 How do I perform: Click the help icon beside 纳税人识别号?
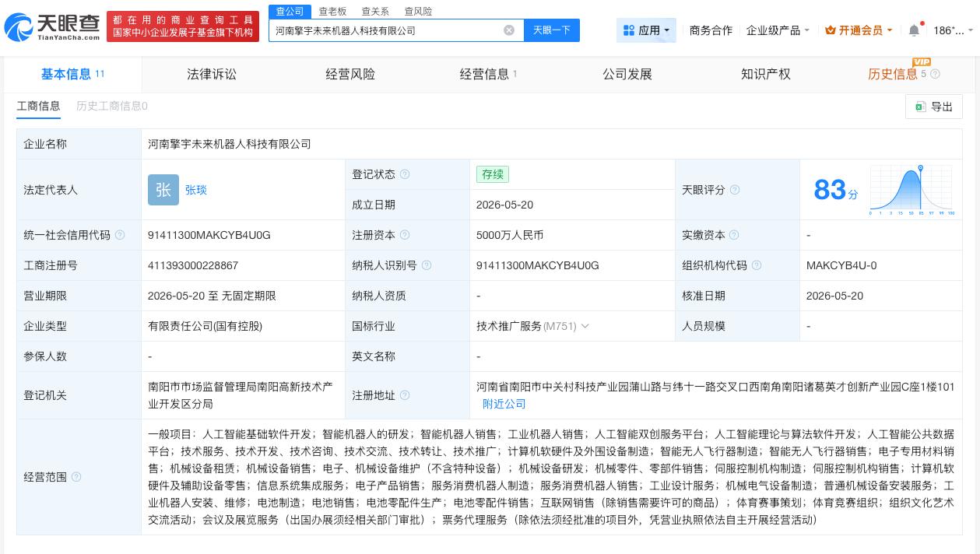(x=427, y=265)
